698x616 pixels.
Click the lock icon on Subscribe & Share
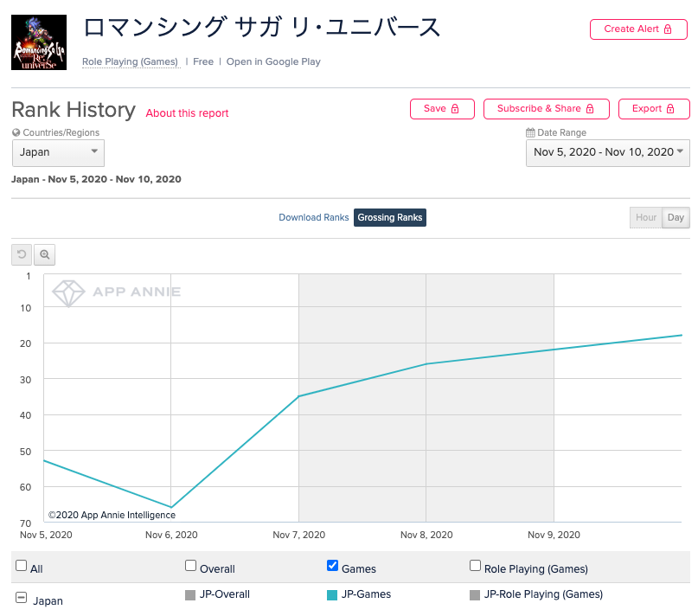(590, 109)
